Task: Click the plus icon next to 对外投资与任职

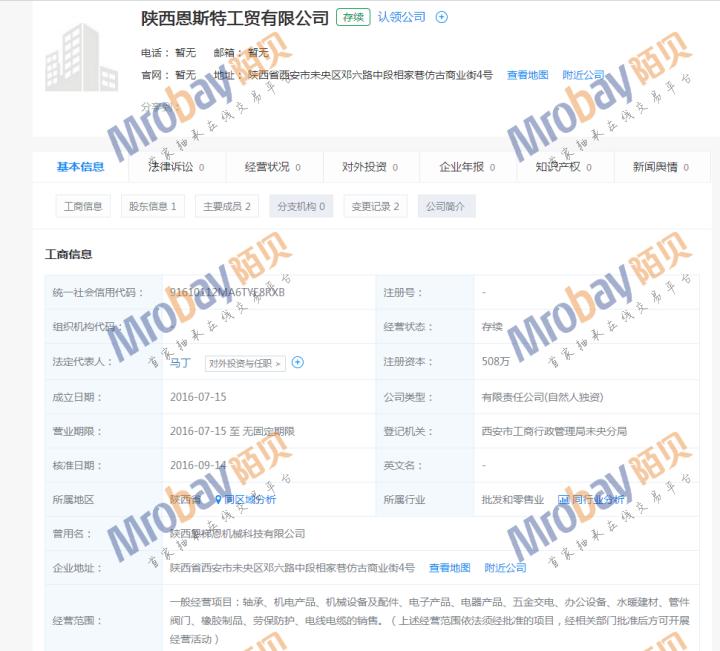Action: (x=297, y=362)
